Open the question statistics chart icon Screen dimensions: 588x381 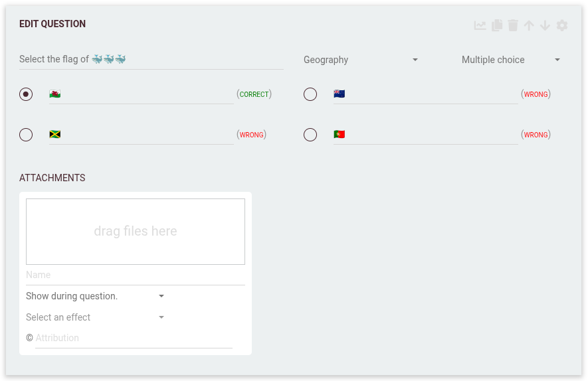click(x=480, y=25)
